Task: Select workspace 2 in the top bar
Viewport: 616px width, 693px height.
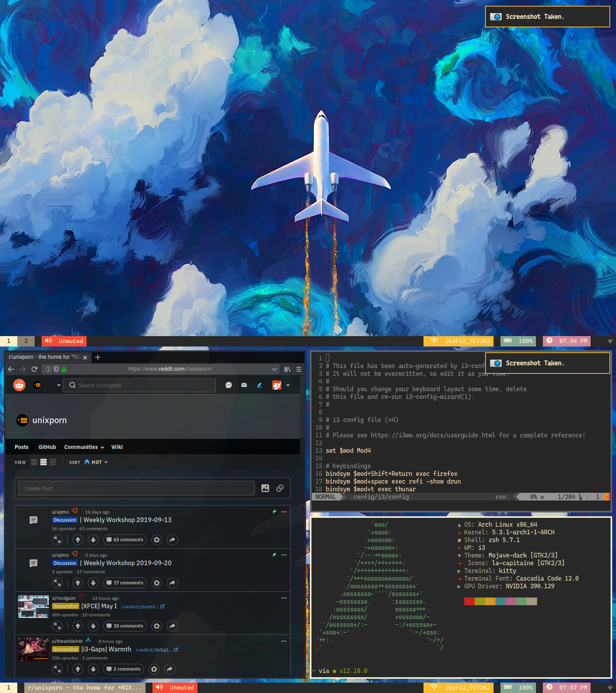Action: point(26,341)
